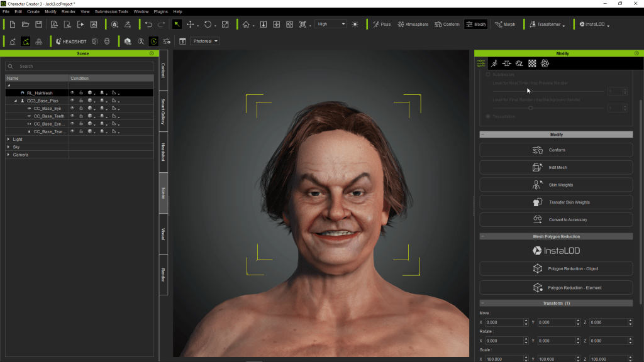The image size is (644, 362).
Task: Select the Move object tool
Action: (x=191, y=25)
